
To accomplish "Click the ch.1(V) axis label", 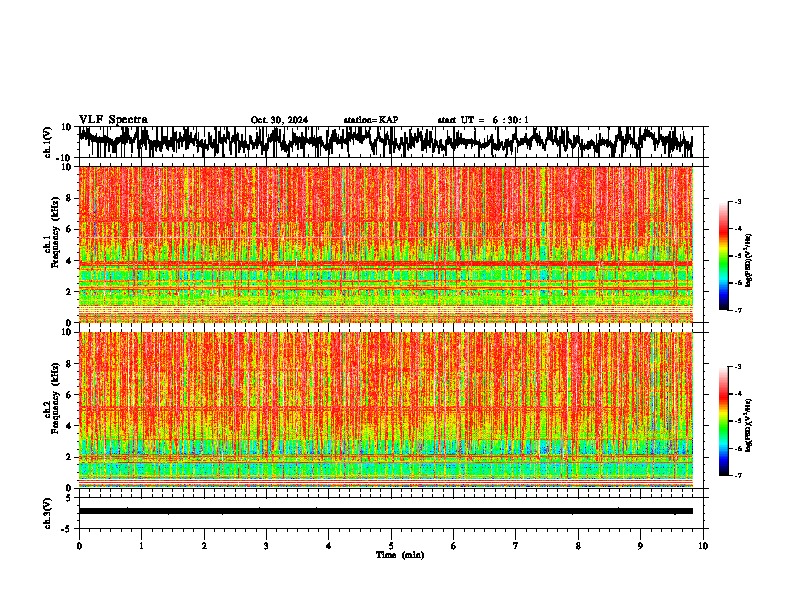I will (x=48, y=142).
